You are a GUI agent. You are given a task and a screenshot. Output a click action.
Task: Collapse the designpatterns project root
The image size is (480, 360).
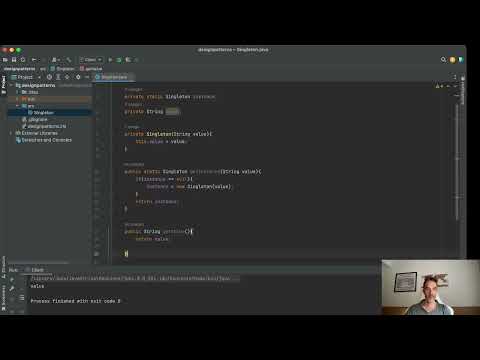(x=11, y=85)
